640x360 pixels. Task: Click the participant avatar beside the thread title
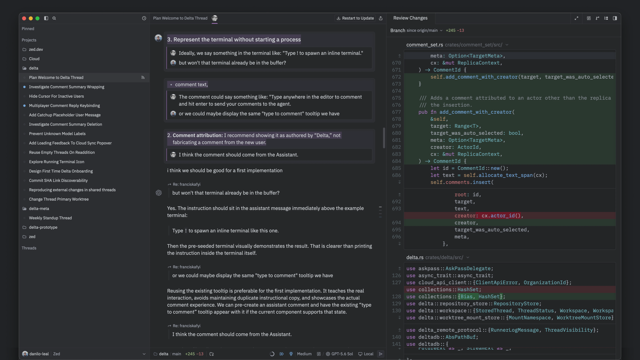tap(215, 18)
